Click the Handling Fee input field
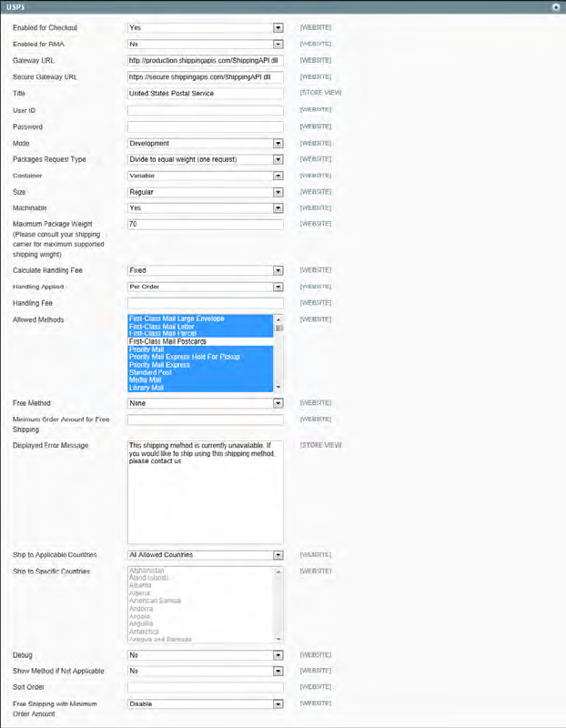566x728 pixels. pyautogui.click(x=206, y=303)
